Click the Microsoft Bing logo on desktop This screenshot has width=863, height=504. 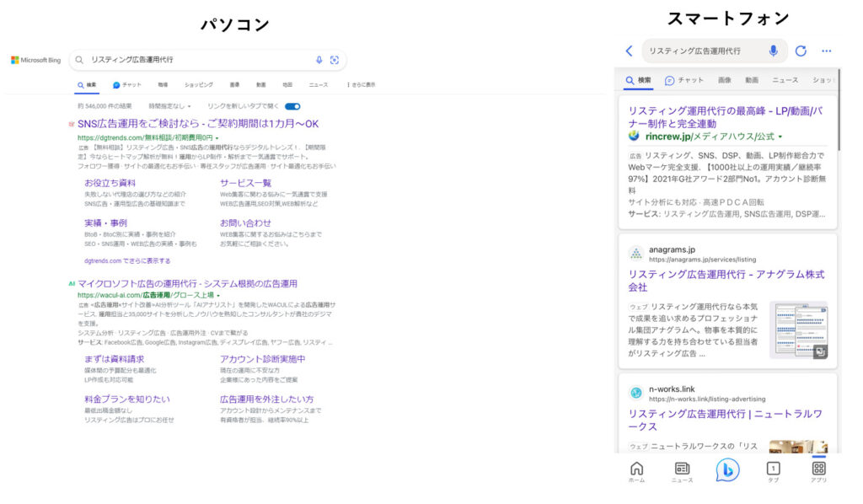35,60
